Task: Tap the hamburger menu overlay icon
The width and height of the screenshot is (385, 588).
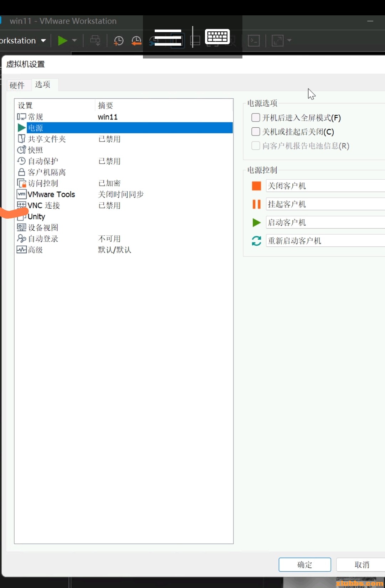Action: pos(168,37)
